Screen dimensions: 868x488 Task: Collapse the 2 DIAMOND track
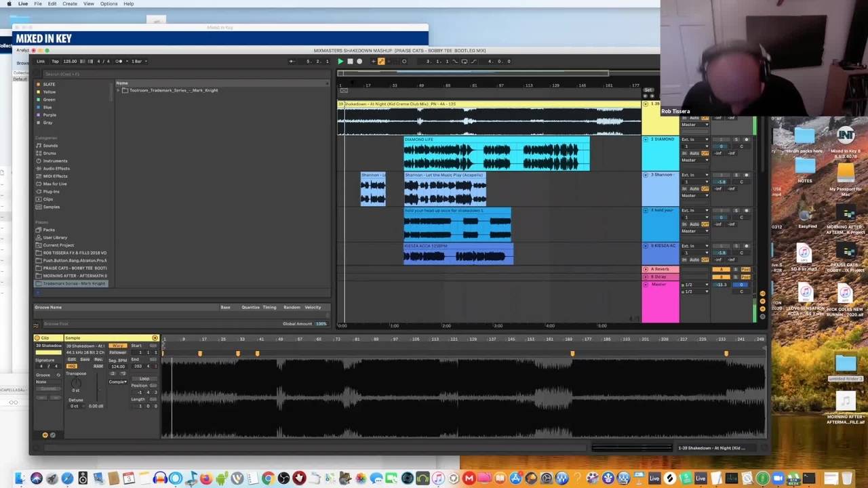click(646, 139)
